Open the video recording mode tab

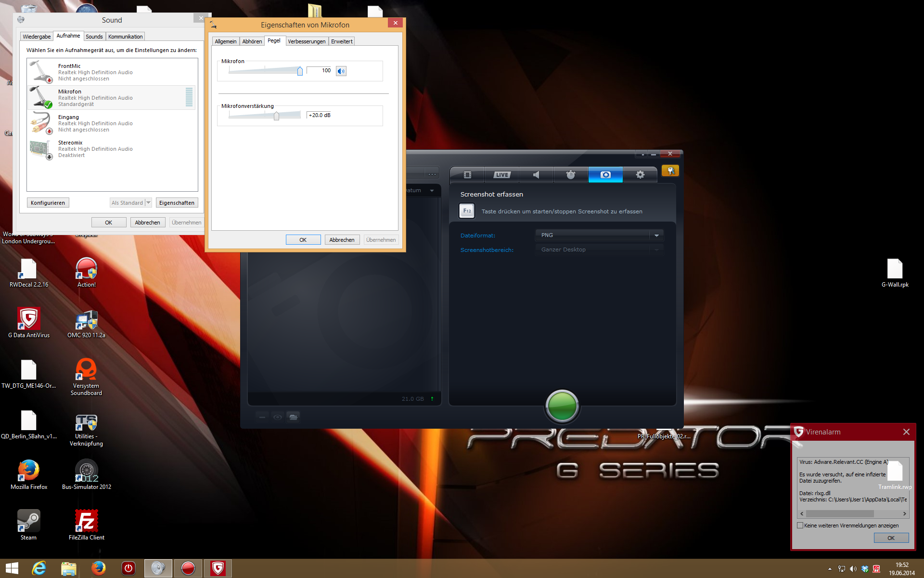tap(467, 175)
